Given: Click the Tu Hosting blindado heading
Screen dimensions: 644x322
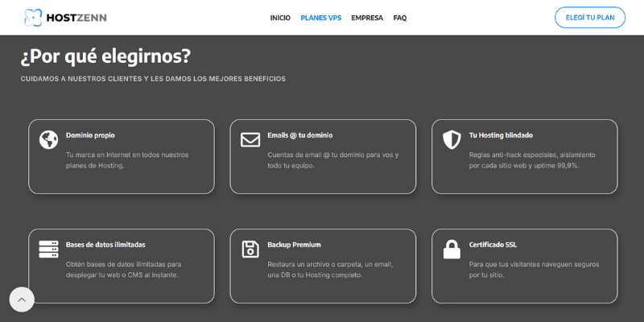Looking at the screenshot, I should click(x=501, y=135).
